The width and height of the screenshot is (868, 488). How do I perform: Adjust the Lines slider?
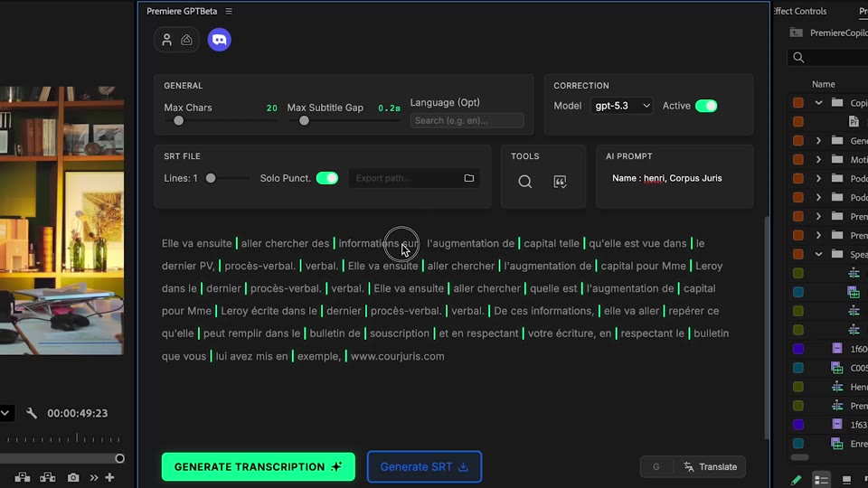coord(211,178)
